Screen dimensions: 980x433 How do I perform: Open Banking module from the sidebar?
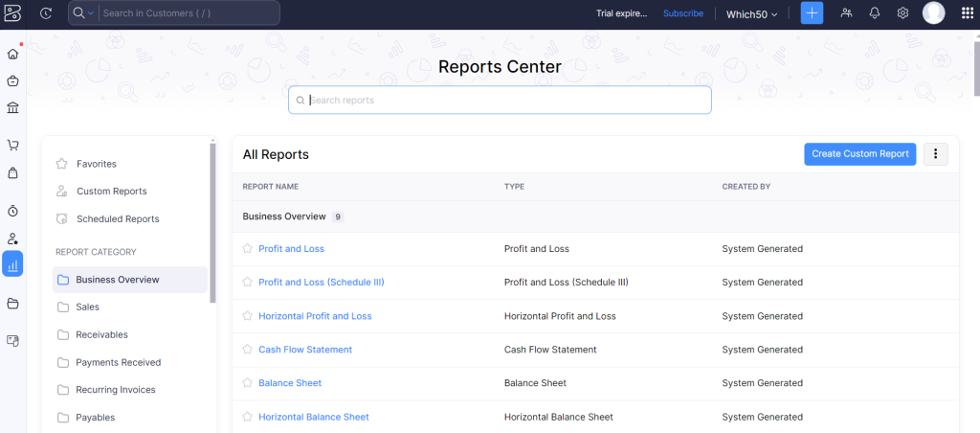pyautogui.click(x=13, y=107)
